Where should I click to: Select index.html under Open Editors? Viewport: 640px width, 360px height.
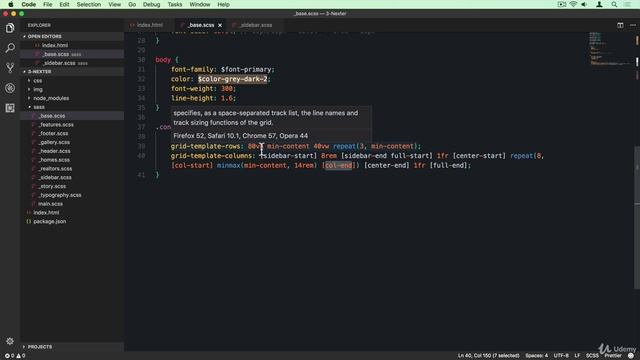click(x=55, y=45)
